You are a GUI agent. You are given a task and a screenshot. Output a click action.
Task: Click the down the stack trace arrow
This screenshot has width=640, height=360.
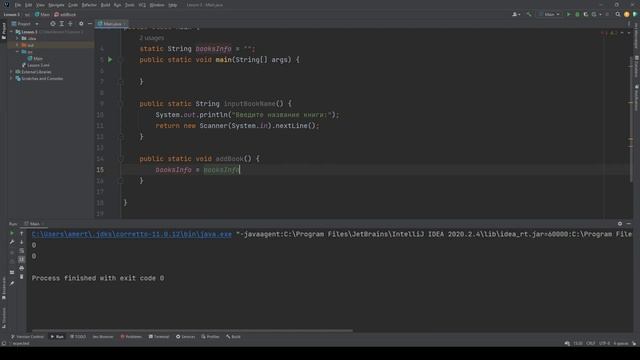(22, 242)
